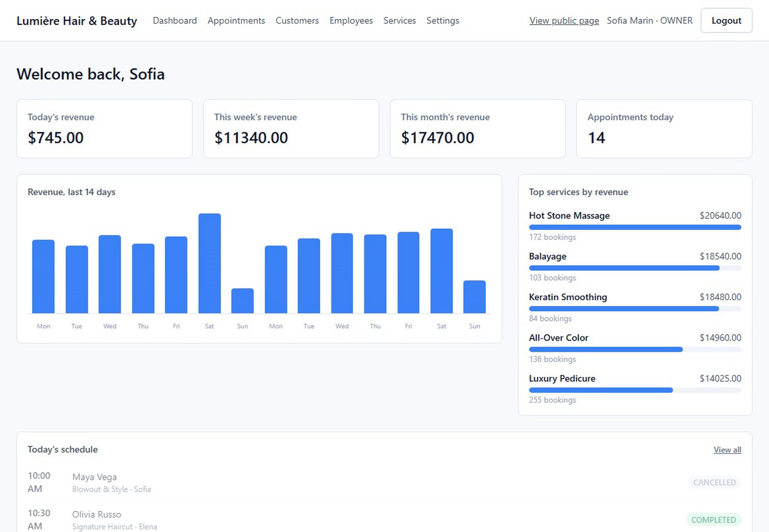
Task: Click the CANCELLED status badge
Action: coord(714,483)
